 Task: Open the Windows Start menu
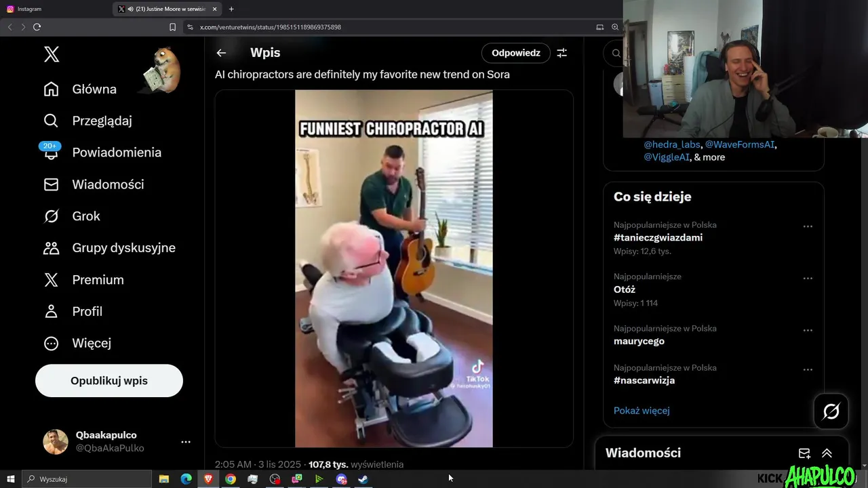pyautogui.click(x=11, y=479)
